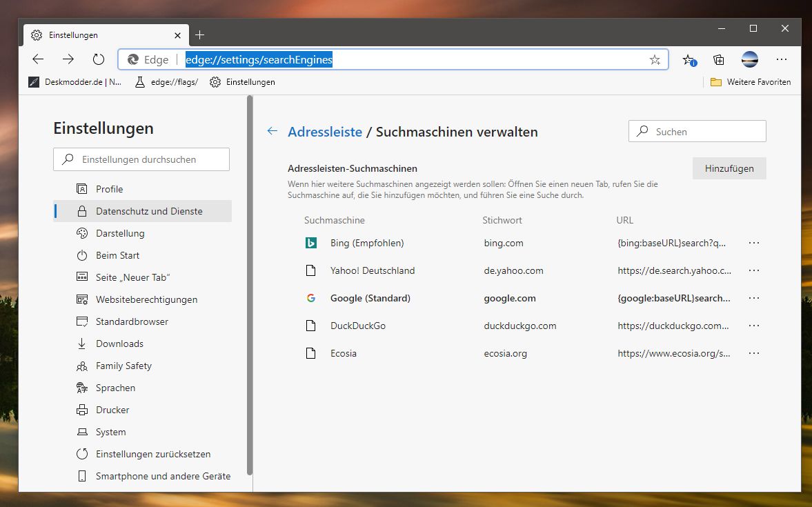
Task: Click the ecosia.org keyword cell
Action: click(x=506, y=353)
